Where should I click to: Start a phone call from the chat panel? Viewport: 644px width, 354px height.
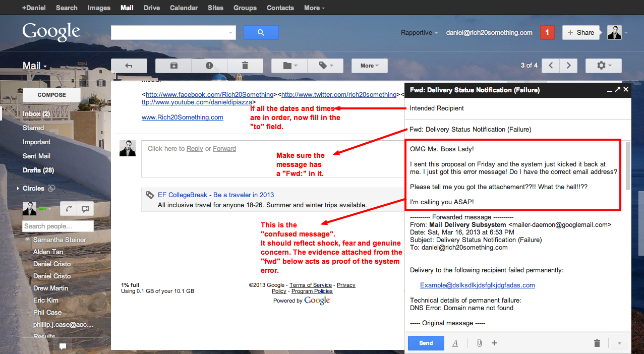pyautogui.click(x=68, y=209)
